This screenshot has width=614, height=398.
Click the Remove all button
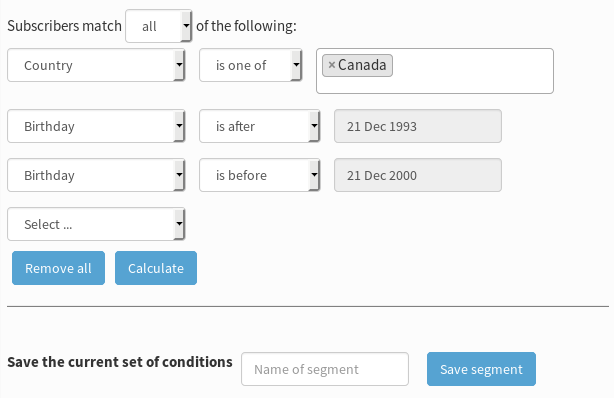[x=58, y=268]
